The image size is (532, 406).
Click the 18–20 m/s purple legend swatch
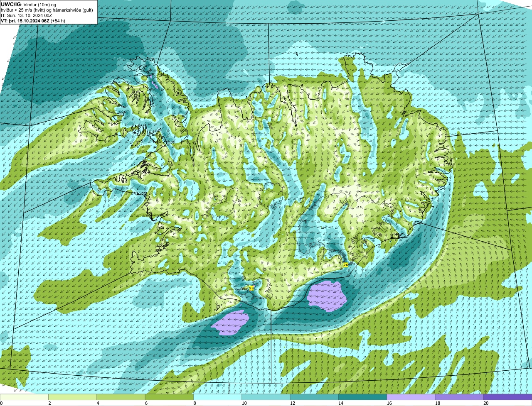(459, 397)
